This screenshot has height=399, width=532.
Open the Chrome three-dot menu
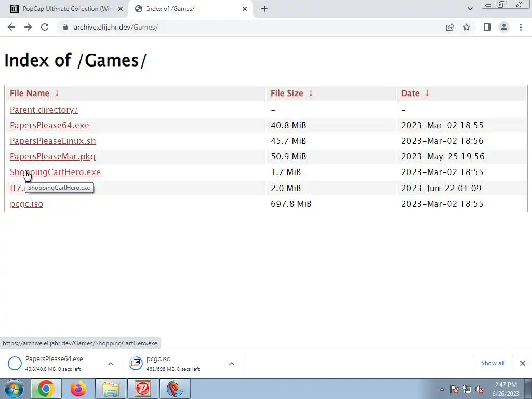click(x=521, y=27)
